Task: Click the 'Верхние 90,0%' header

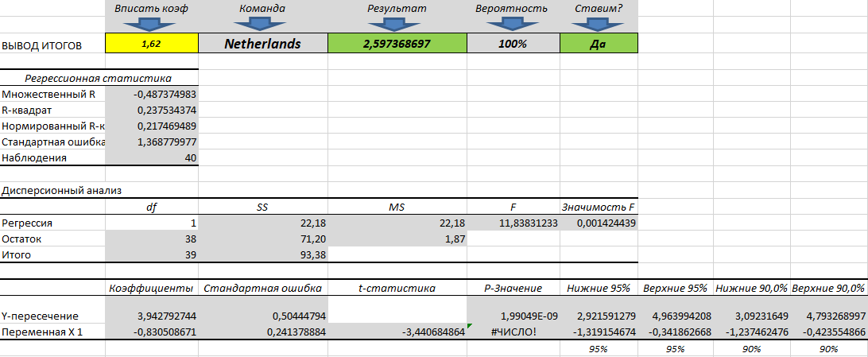Action: [x=828, y=289]
